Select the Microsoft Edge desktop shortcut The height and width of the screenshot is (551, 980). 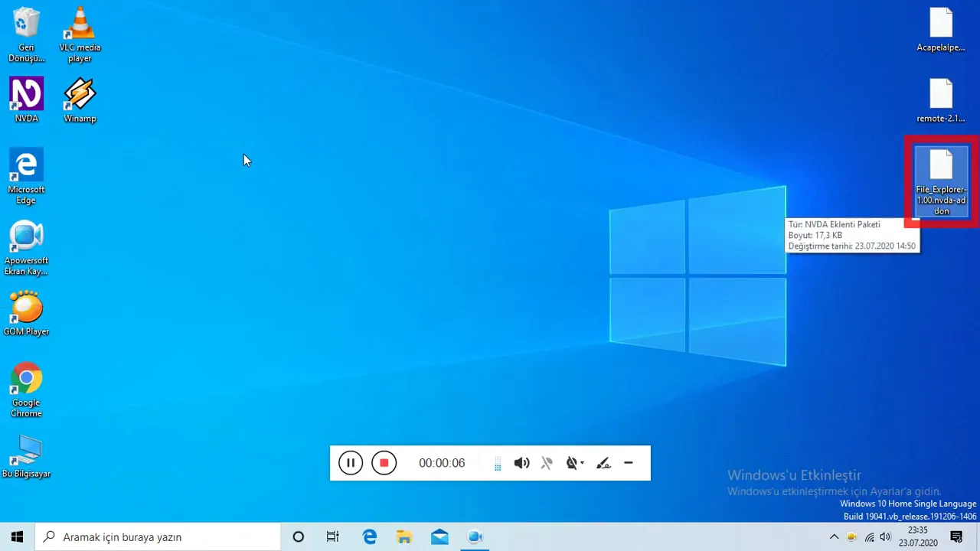point(26,177)
